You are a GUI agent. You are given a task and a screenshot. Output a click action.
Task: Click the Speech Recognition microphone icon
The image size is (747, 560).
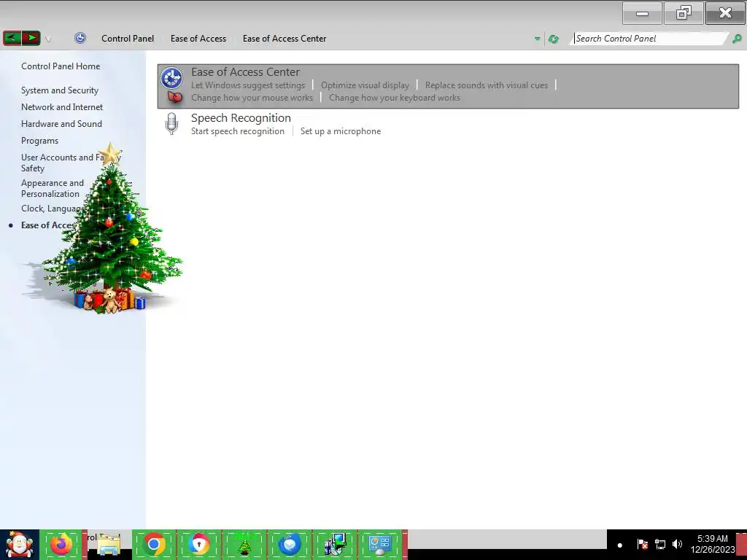(171, 124)
